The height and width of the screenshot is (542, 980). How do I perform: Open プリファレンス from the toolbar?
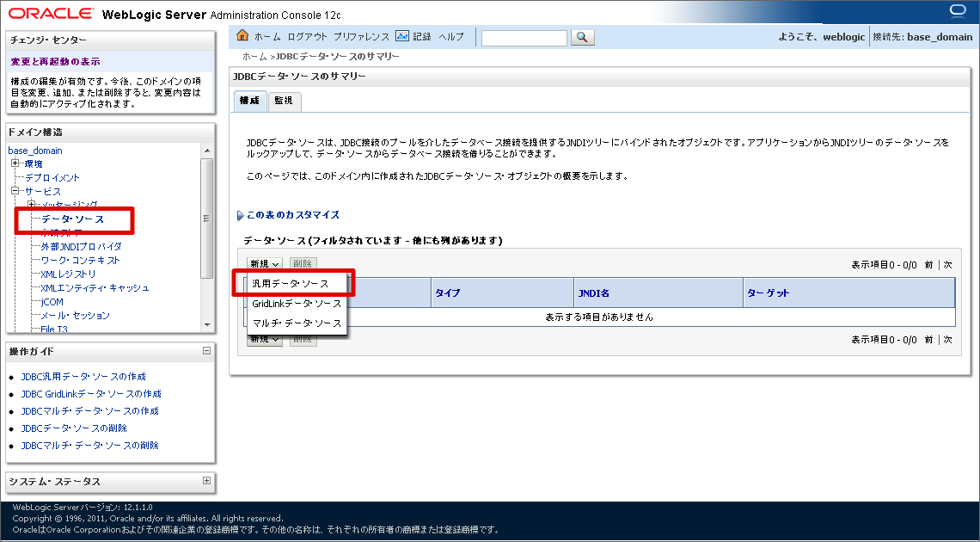pyautogui.click(x=361, y=37)
